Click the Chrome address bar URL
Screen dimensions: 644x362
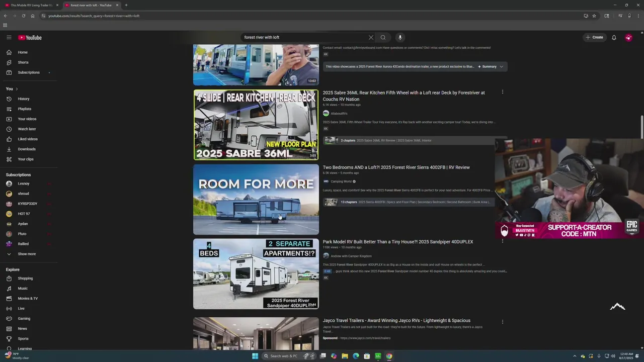point(94,16)
